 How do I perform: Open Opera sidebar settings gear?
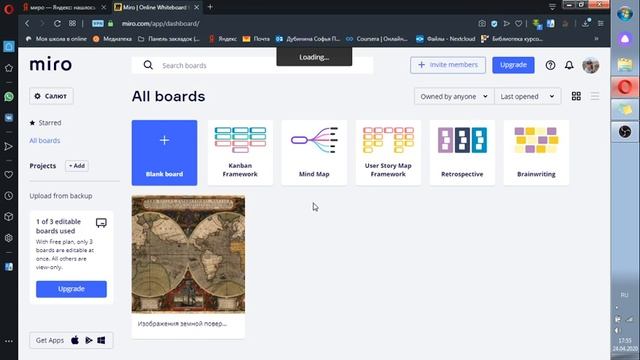click(x=9, y=238)
